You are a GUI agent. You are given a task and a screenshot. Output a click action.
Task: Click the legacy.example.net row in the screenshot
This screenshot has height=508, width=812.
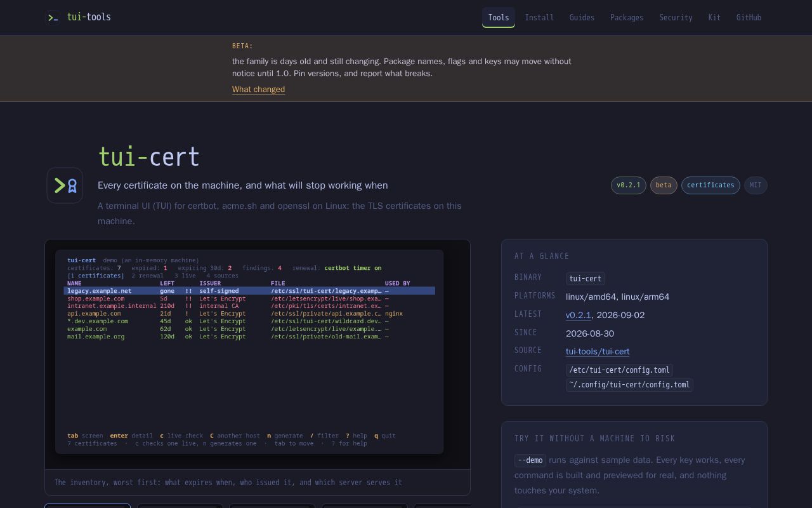pos(249,291)
